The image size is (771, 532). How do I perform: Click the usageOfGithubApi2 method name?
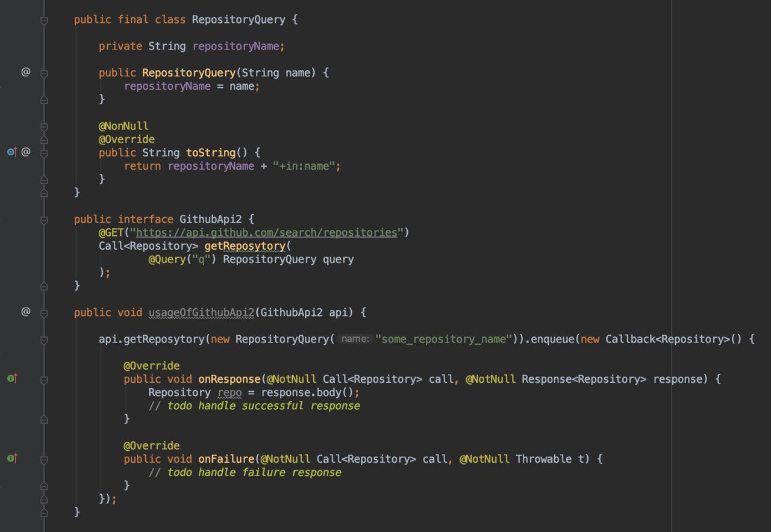tap(201, 312)
